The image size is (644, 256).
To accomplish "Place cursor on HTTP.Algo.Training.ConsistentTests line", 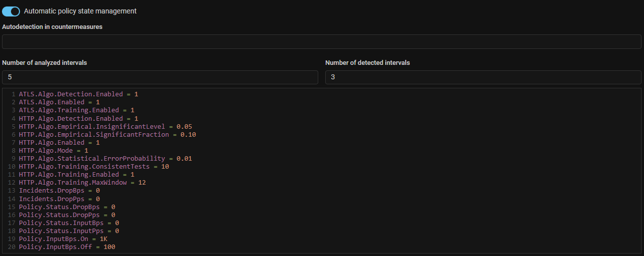I will pyautogui.click(x=93, y=167).
